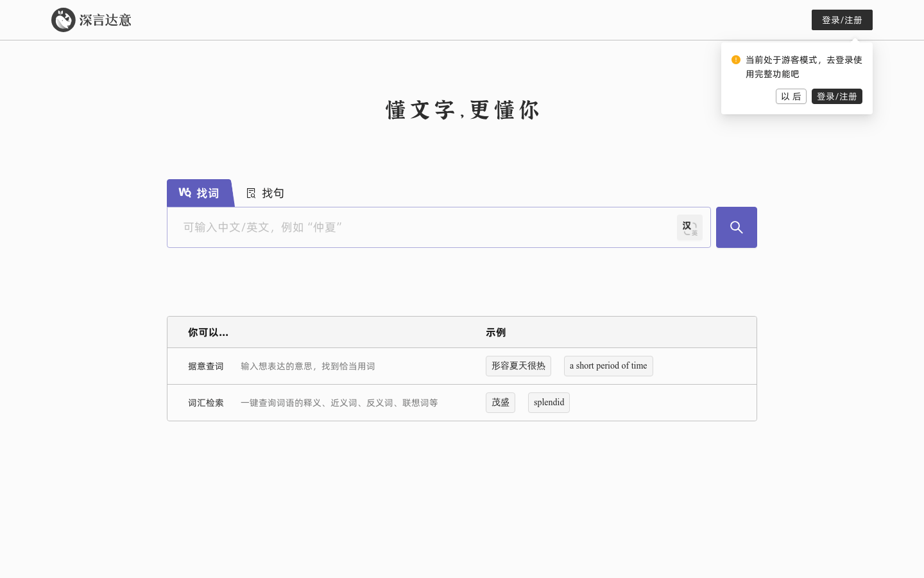This screenshot has width=924, height=578.
Task: Click the 汉/英 icon inside the search box
Action: (x=690, y=227)
